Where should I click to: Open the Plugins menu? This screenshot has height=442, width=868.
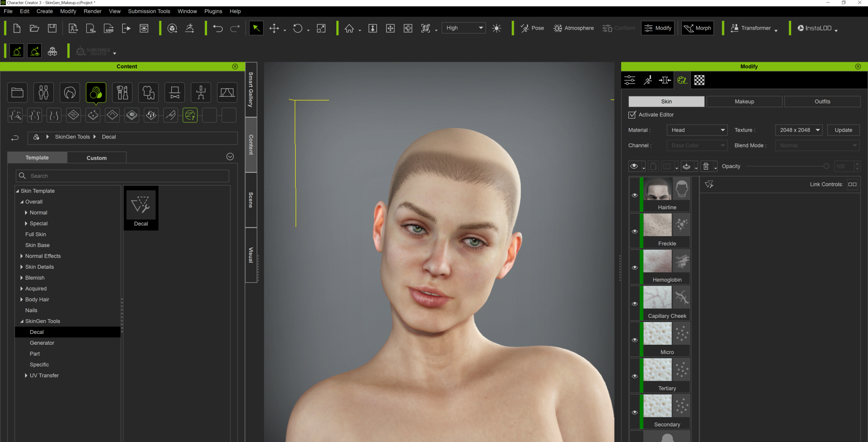tap(213, 11)
